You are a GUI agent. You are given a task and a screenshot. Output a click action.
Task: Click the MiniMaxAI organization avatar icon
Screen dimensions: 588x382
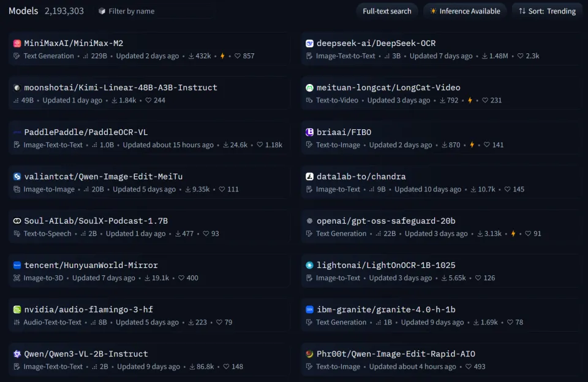(x=17, y=44)
